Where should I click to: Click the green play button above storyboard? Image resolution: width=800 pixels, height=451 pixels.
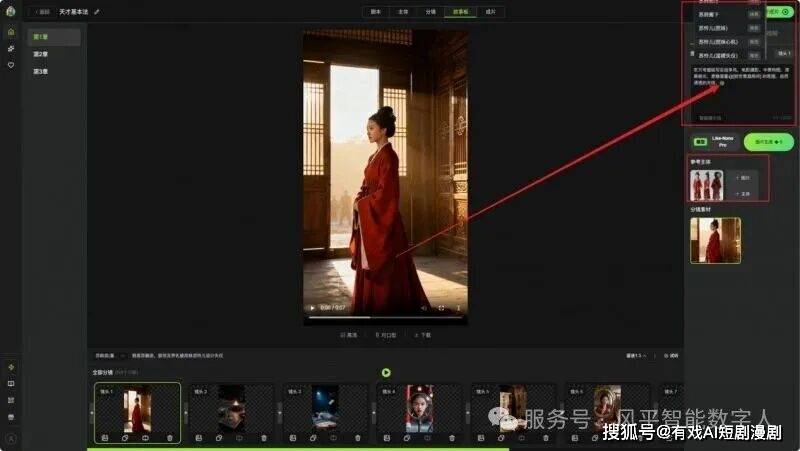[x=386, y=373]
